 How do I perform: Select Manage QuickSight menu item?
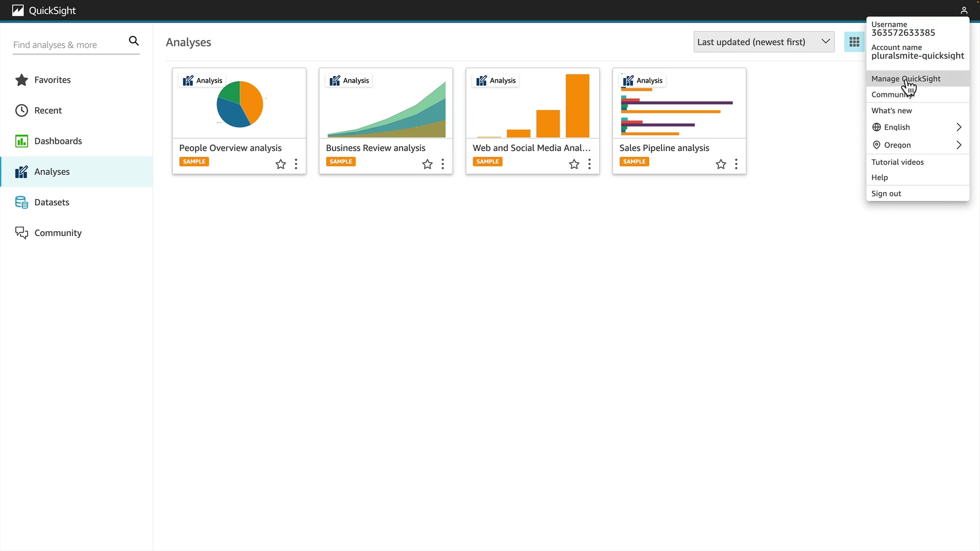pos(905,79)
